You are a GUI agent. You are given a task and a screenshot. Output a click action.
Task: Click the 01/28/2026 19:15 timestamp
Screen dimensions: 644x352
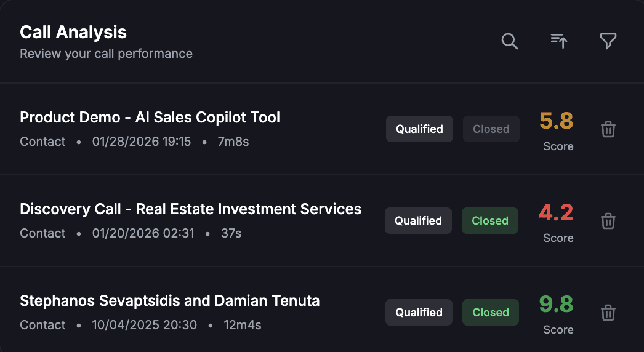pos(142,142)
